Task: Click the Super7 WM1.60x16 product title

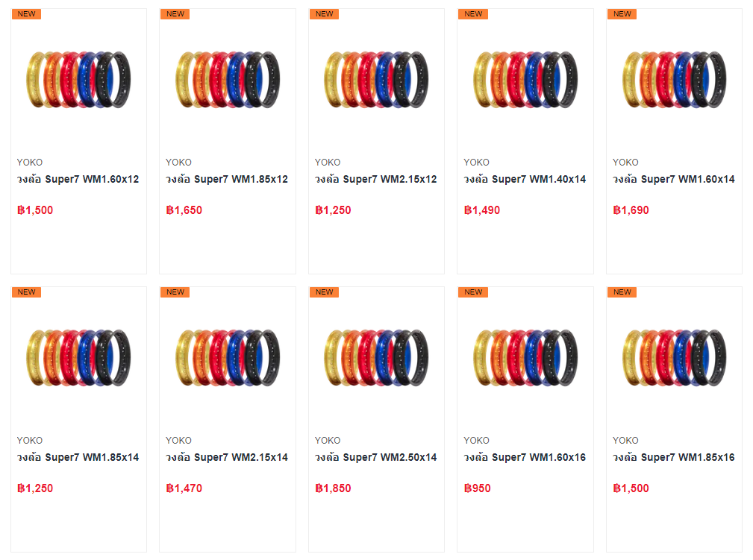Action: (525, 457)
